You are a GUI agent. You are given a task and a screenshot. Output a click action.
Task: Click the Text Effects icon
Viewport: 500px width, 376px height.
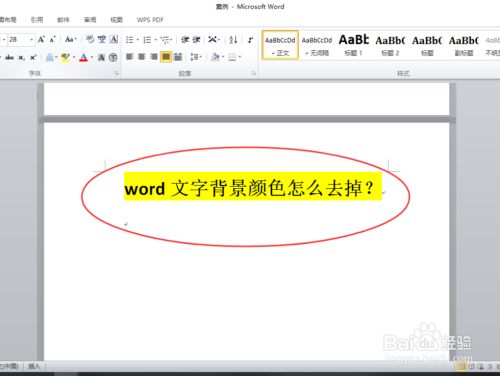50,57
